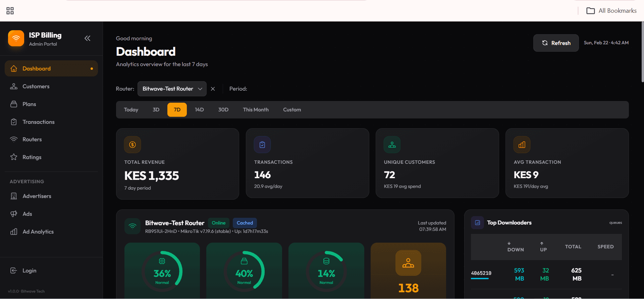Open browser apps grid icon

coord(10,11)
